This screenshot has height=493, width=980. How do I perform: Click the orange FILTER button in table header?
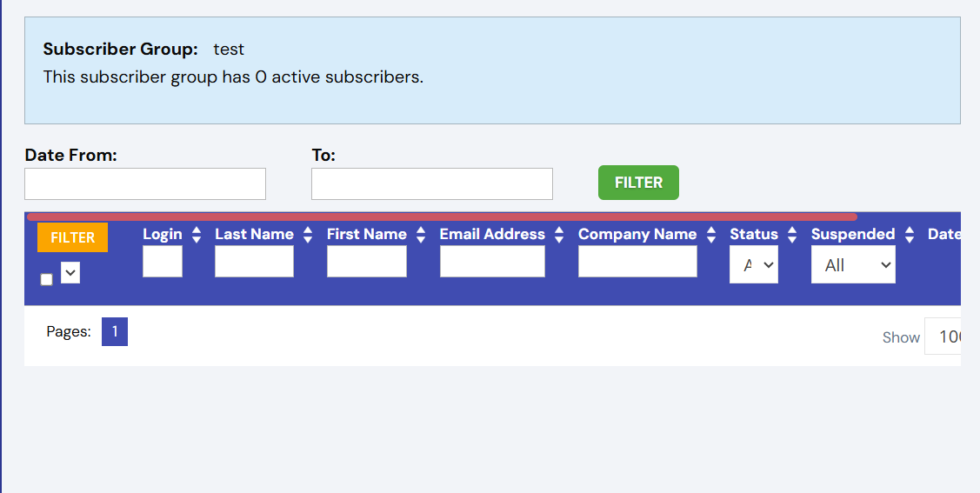pos(72,237)
